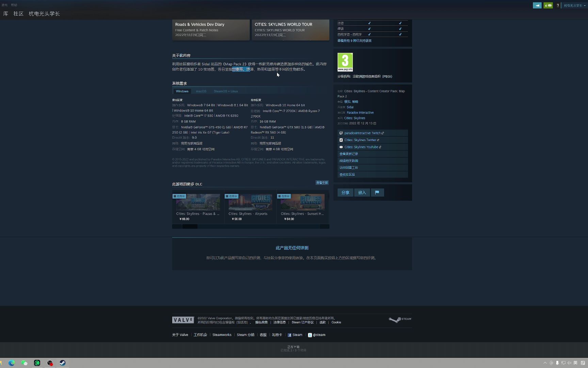Open the Cities: Skylines YouTube link
The image size is (588, 368).
(x=373, y=147)
